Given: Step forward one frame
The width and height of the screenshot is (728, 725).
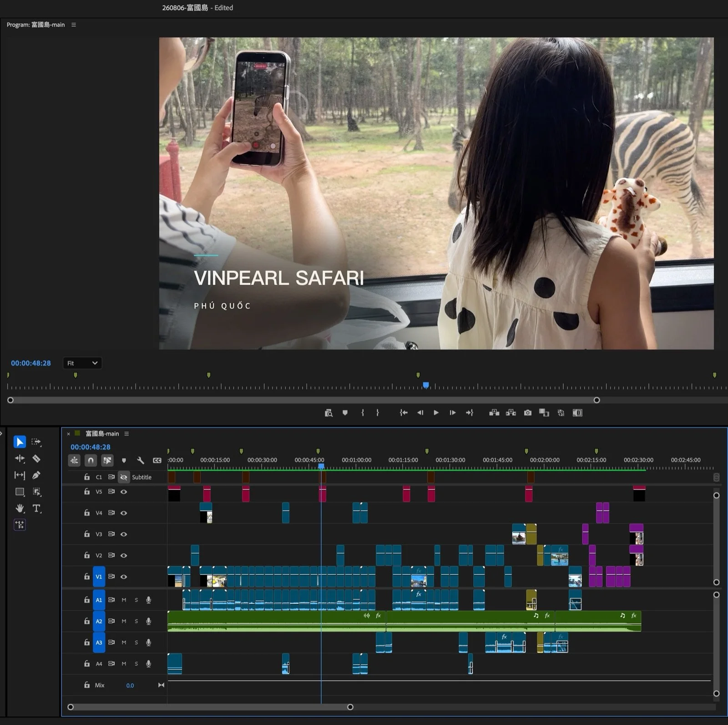Looking at the screenshot, I should click(452, 413).
